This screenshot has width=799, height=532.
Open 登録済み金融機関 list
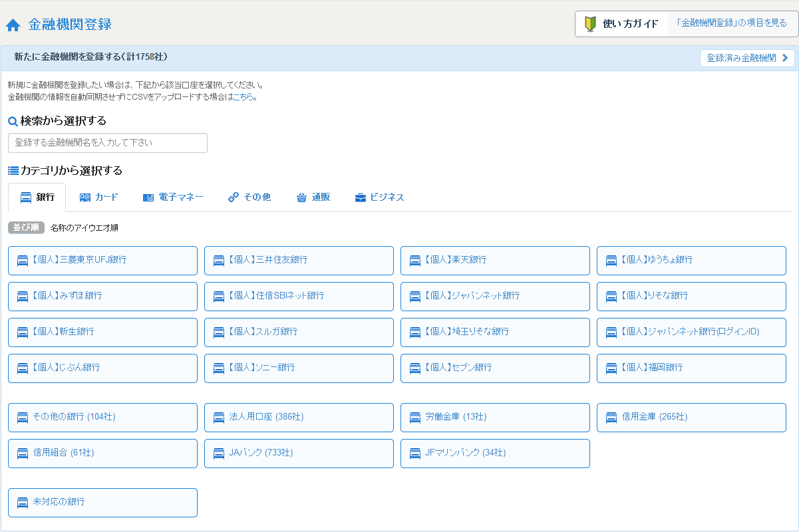[748, 58]
